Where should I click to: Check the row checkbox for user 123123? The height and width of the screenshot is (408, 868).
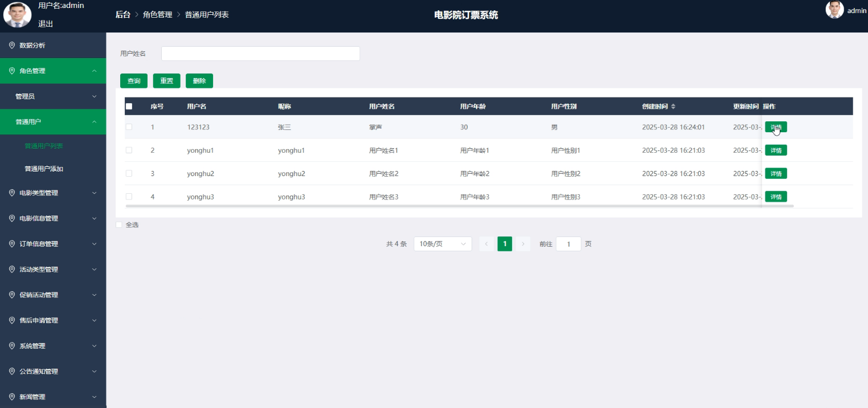click(129, 127)
